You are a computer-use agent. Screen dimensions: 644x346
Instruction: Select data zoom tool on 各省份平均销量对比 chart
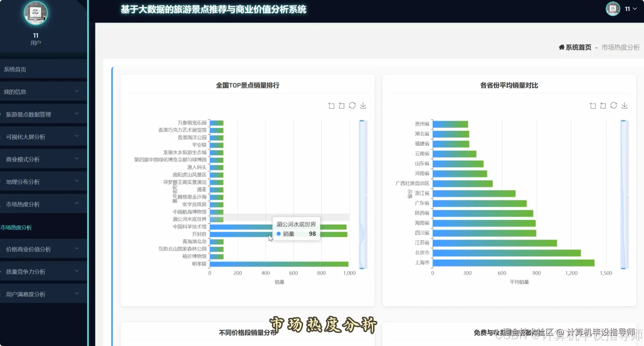coord(593,106)
